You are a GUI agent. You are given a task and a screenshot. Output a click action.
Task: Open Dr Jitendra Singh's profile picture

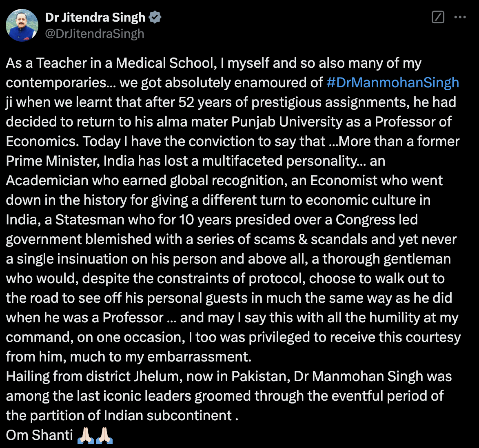22,25
